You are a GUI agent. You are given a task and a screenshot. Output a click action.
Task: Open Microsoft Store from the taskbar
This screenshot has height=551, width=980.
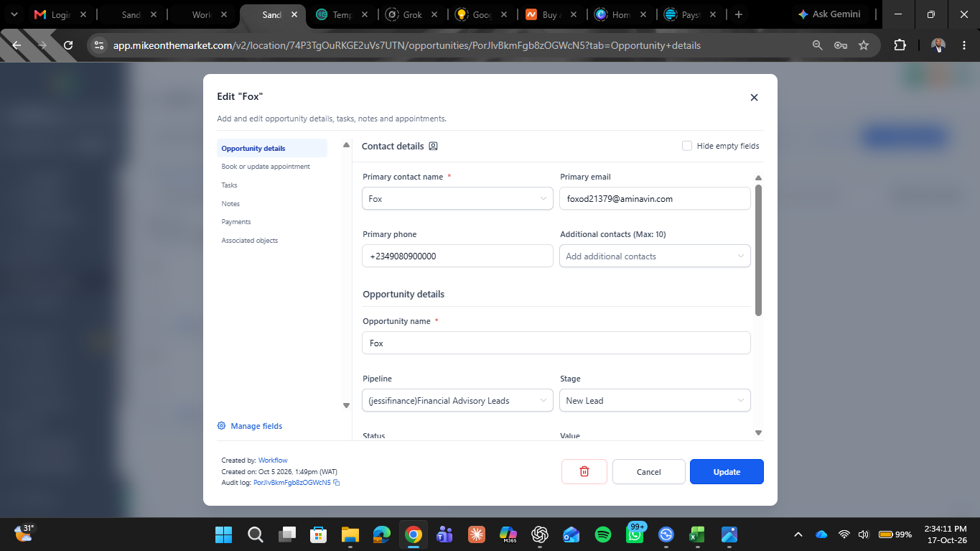pyautogui.click(x=318, y=534)
